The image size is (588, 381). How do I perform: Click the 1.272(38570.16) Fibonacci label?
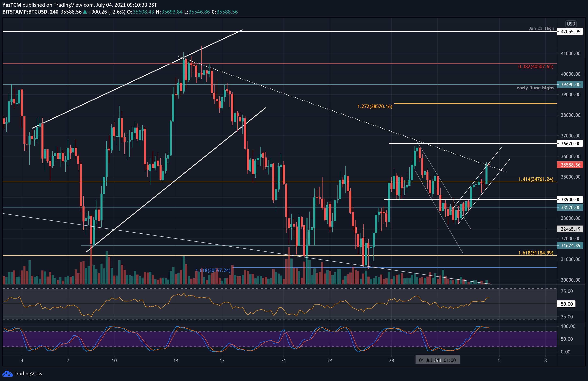374,106
